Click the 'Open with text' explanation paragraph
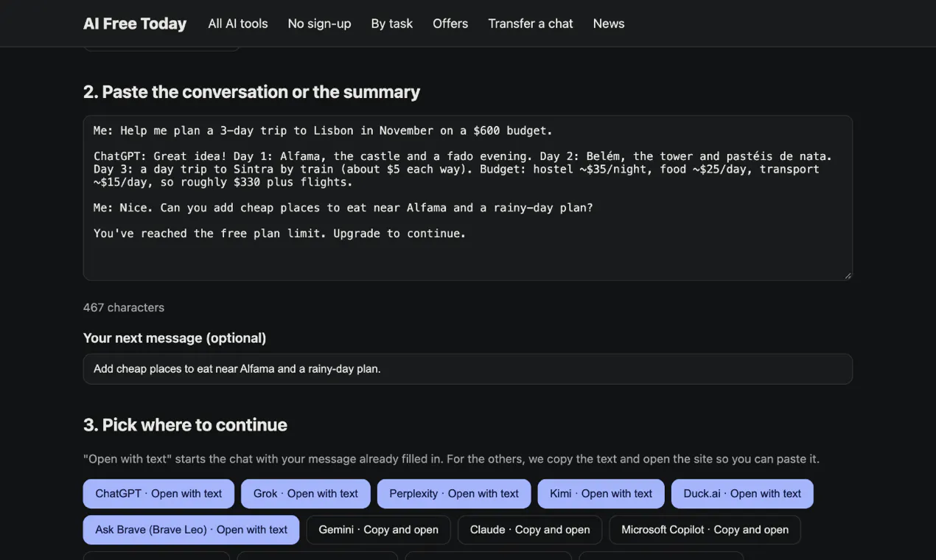 click(451, 459)
